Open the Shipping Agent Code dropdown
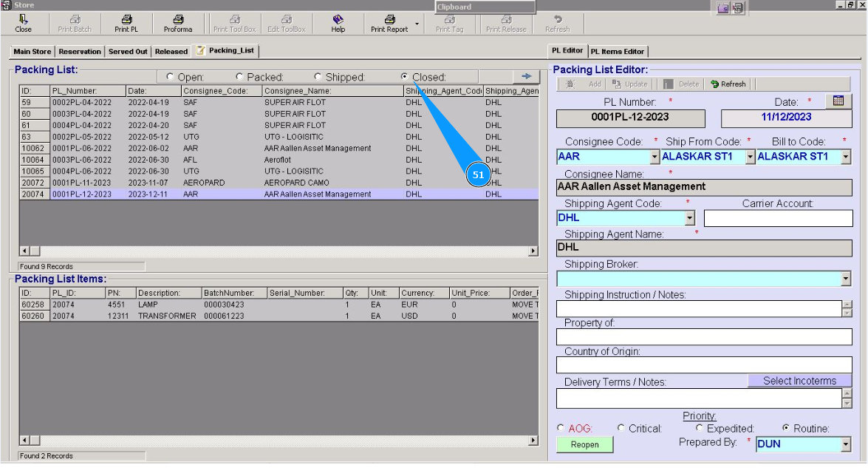Image resolution: width=868 pixels, height=468 pixels. pos(690,218)
